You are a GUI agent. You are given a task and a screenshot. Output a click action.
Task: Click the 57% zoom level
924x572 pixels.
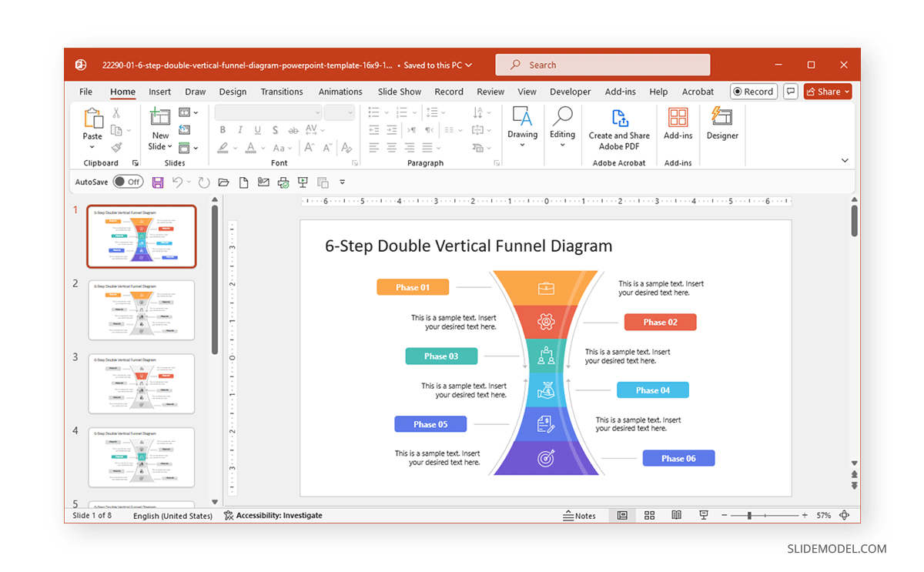point(823,516)
